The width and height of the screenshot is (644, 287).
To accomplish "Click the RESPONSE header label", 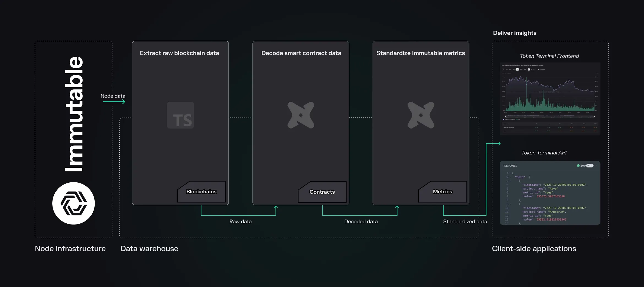I will tap(510, 166).
